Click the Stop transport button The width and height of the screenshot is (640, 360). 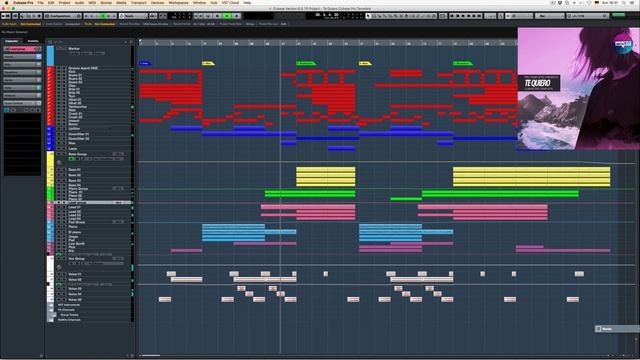tap(218, 16)
